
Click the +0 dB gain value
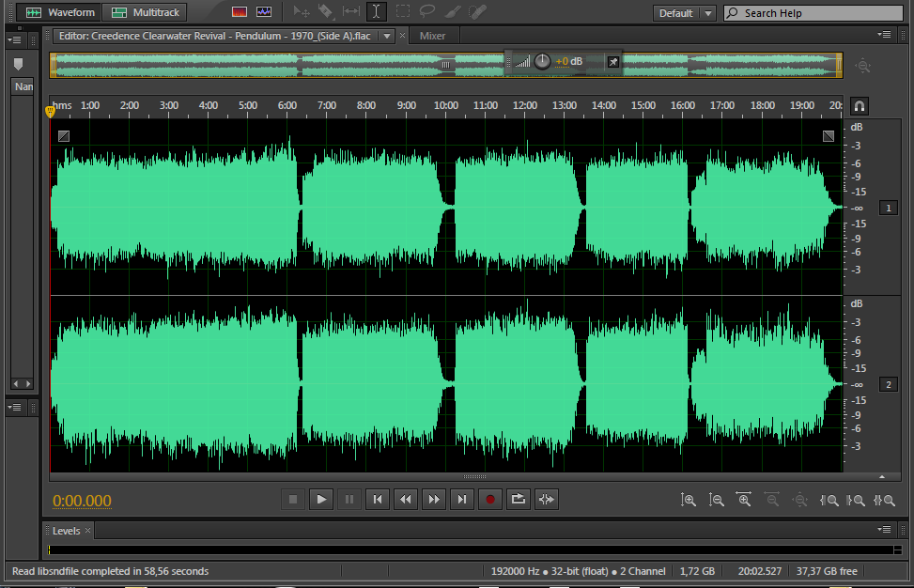tap(569, 61)
